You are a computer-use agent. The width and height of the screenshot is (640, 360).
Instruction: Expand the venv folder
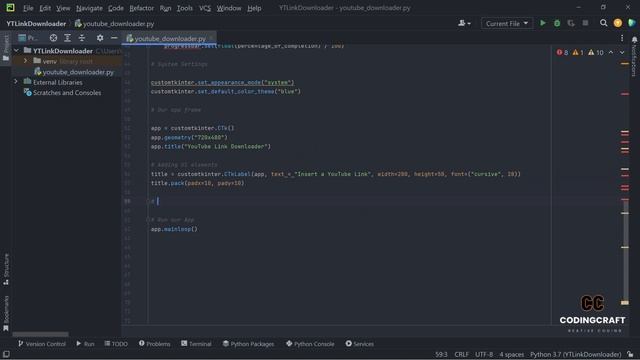[25, 61]
